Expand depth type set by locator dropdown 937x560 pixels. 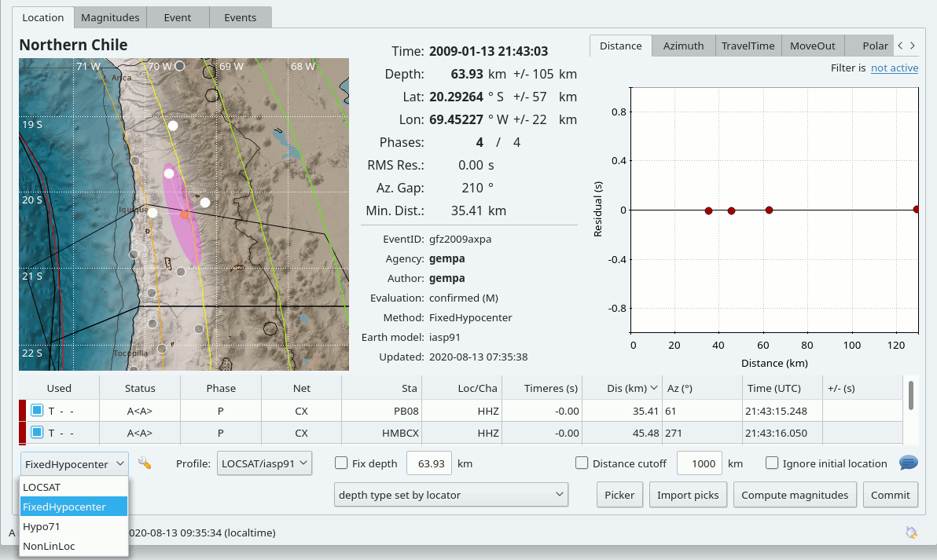(450, 495)
